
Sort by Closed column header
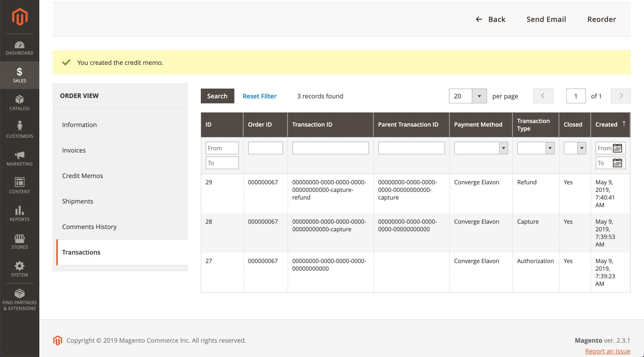(x=575, y=124)
